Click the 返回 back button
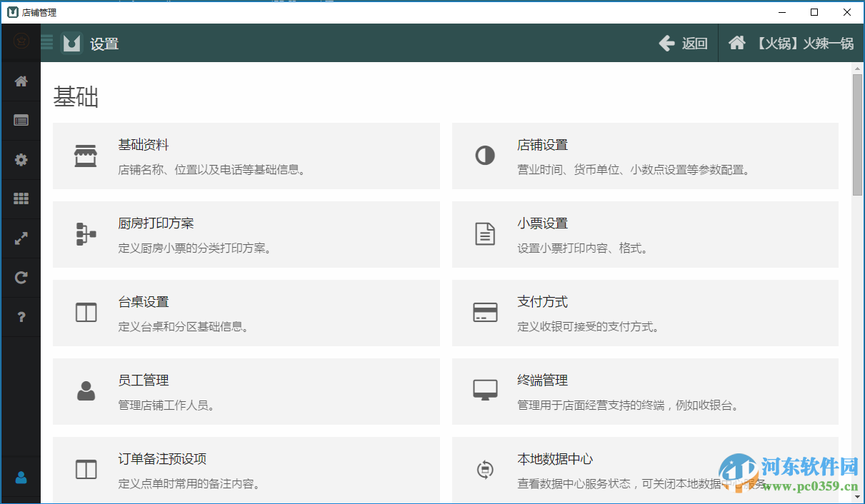Screen dimensions: 865x504 click(x=683, y=43)
